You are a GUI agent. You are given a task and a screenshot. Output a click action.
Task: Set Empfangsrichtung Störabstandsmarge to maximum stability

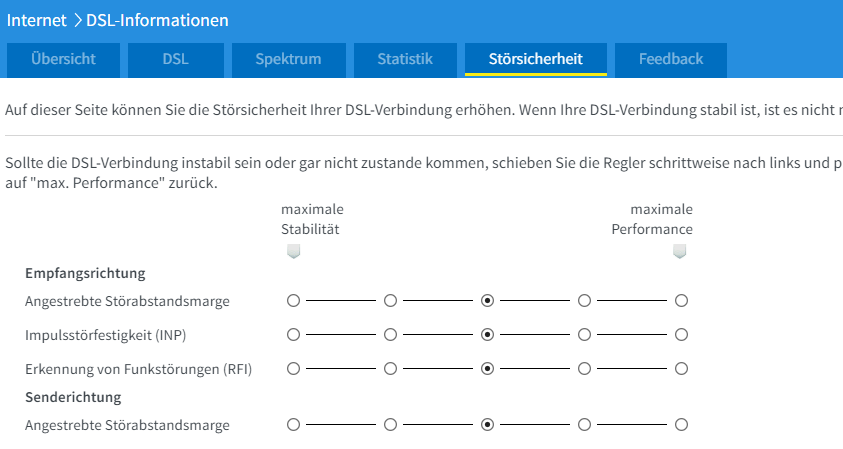(x=294, y=301)
